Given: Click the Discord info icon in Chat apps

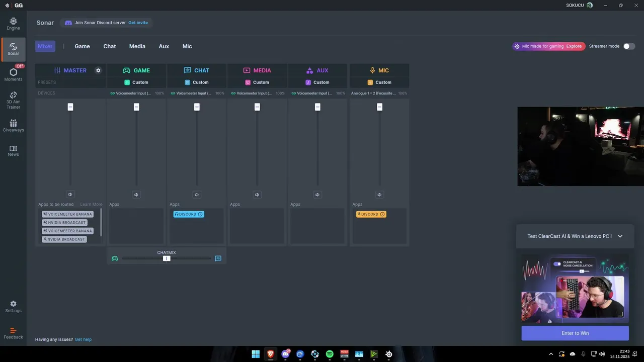Looking at the screenshot, I should (x=200, y=214).
